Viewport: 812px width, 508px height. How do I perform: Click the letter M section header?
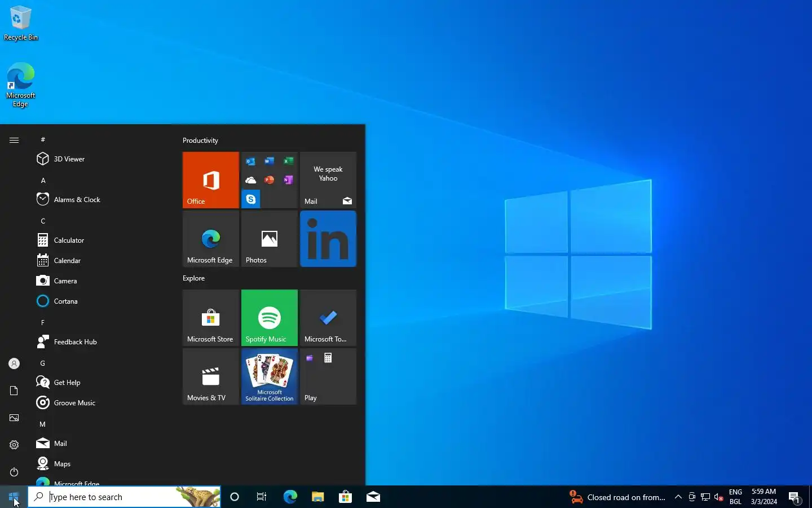tap(43, 424)
